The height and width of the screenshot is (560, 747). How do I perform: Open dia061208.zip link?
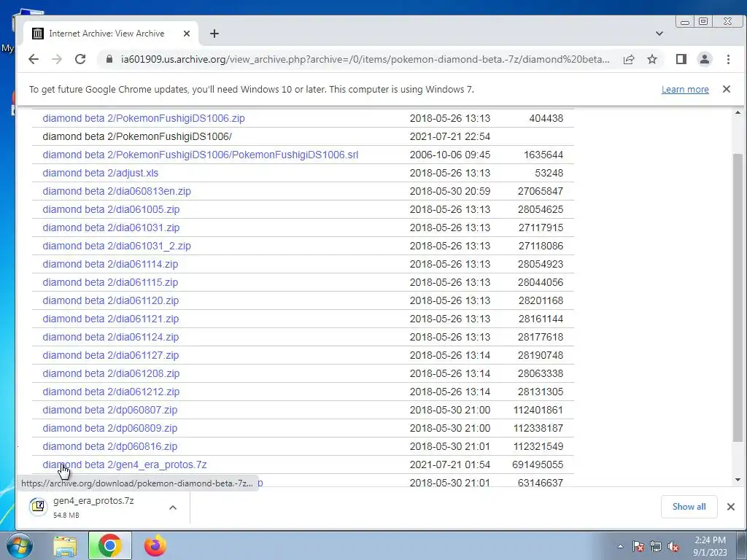tap(111, 373)
